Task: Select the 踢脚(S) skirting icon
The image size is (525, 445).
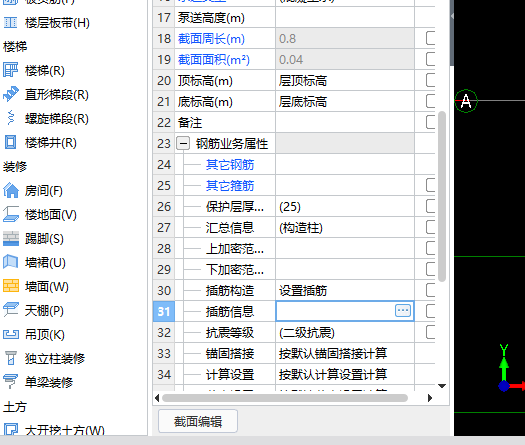Action: pyautogui.click(x=11, y=238)
